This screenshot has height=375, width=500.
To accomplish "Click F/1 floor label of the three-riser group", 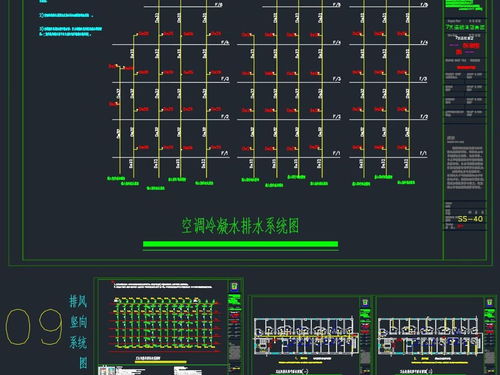I will 423,153.
